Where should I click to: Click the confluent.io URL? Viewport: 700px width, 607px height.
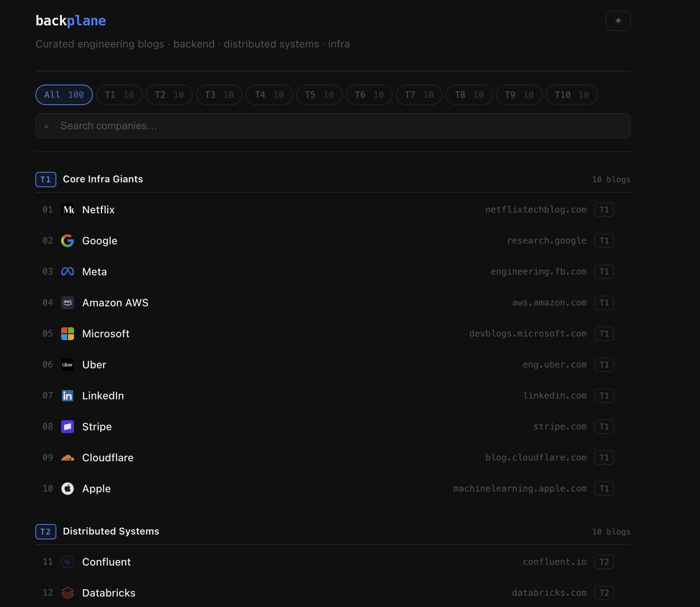click(x=555, y=562)
